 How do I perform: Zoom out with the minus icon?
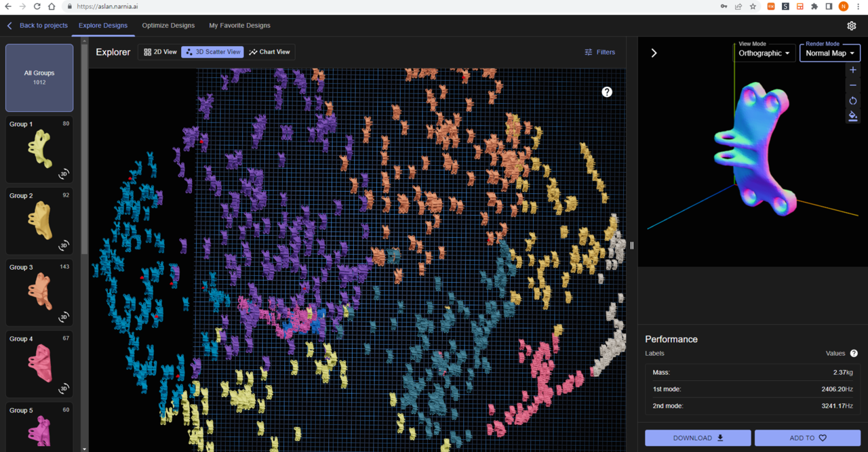tap(853, 85)
